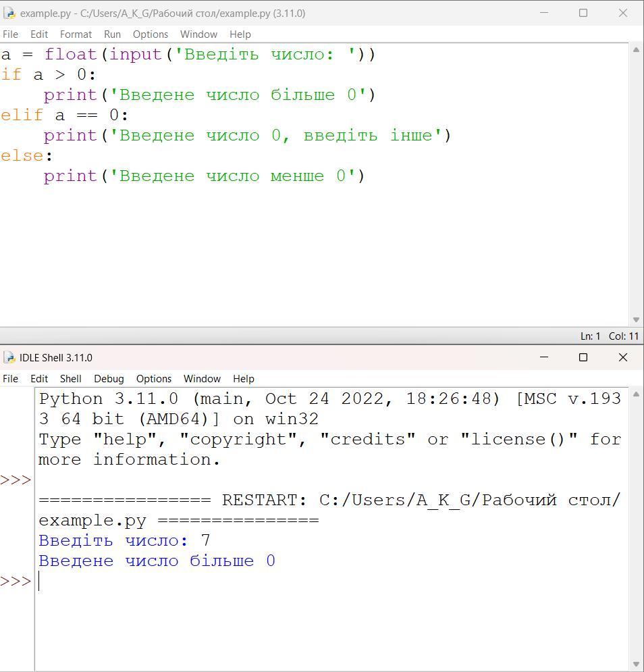Place cursor on 'float' in first code line
This screenshot has width=644, height=672.
click(x=71, y=55)
